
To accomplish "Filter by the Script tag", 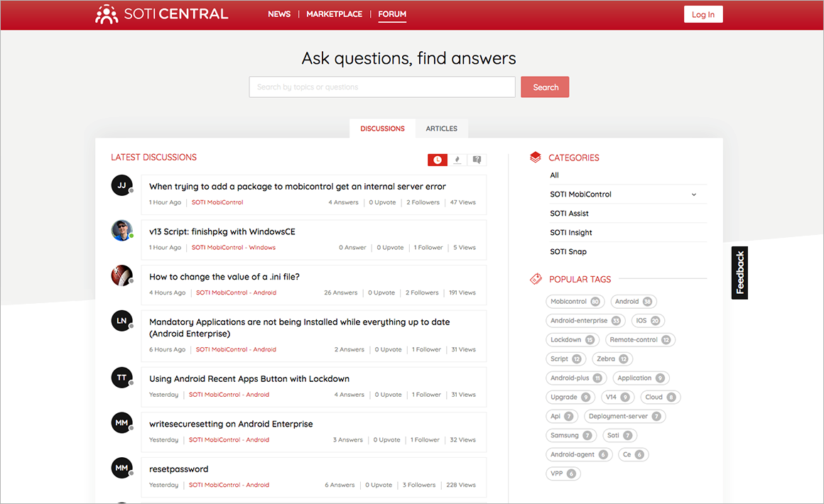I will [x=565, y=358].
